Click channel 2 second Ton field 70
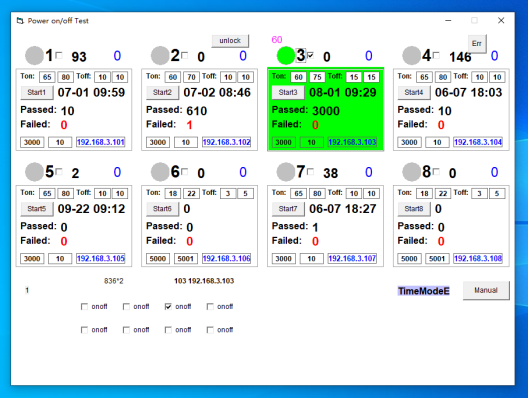The image size is (528, 399). coord(191,77)
